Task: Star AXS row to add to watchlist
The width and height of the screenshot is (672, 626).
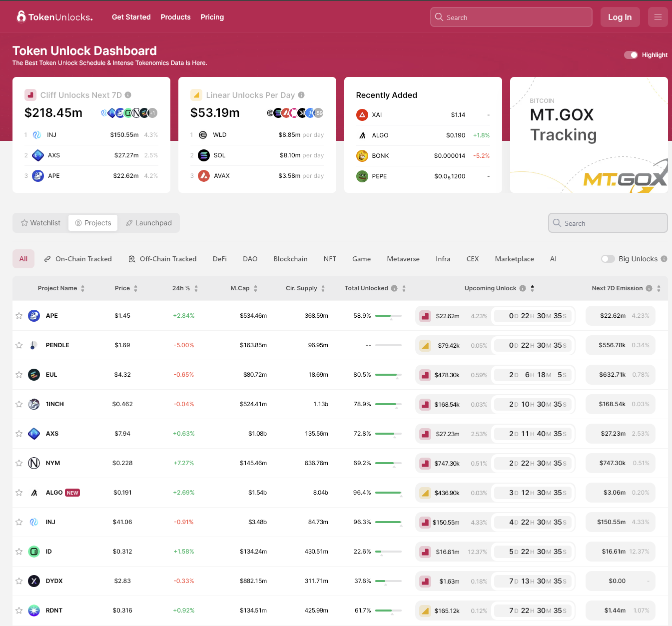Action: click(x=19, y=434)
